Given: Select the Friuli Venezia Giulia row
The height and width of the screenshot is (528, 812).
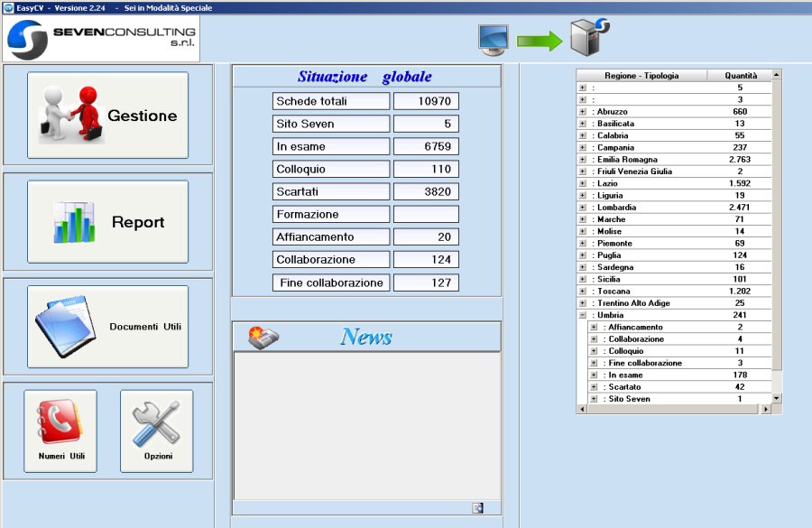Looking at the screenshot, I should click(674, 171).
